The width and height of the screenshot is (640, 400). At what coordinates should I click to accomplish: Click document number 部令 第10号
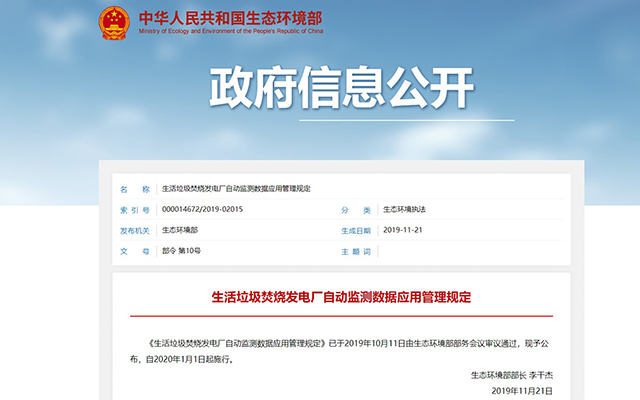(182, 251)
